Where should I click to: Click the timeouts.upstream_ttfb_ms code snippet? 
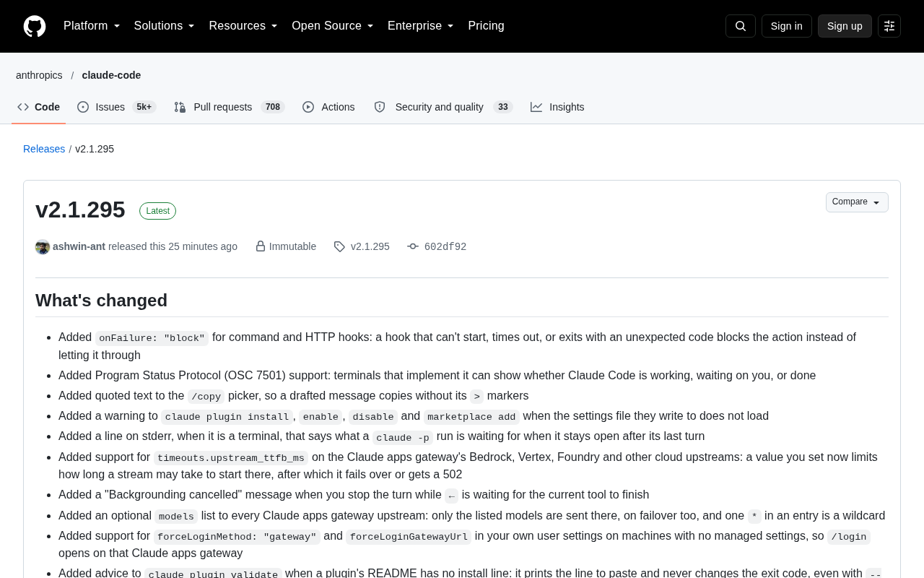231,458
